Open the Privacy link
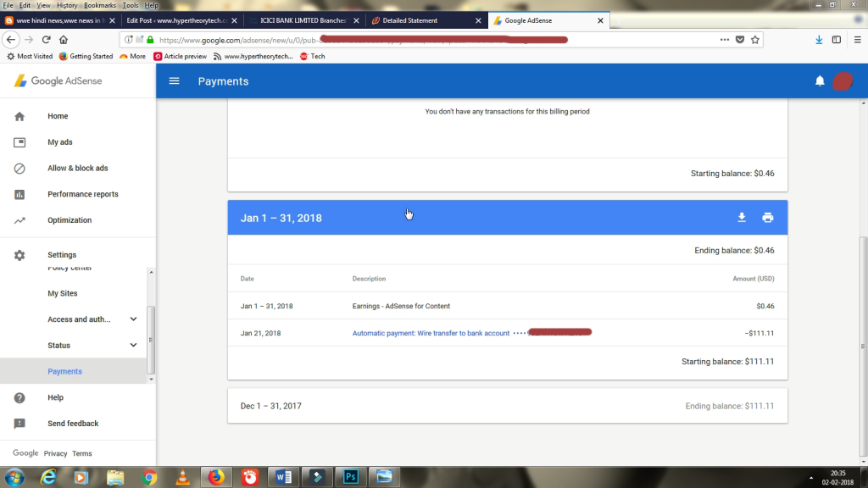 tap(55, 453)
